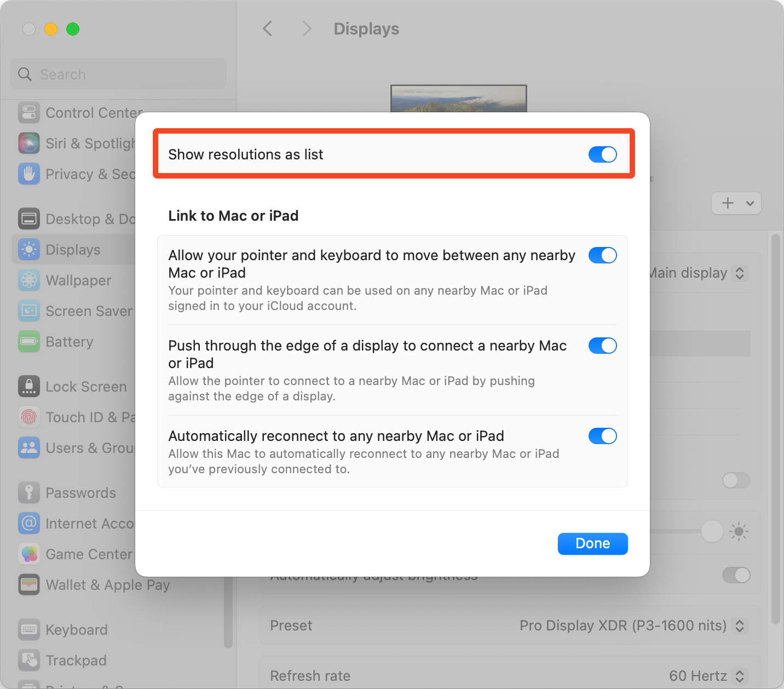Open the Refresh rate 60 Hertz dropdown
The width and height of the screenshot is (784, 689).
point(706,676)
